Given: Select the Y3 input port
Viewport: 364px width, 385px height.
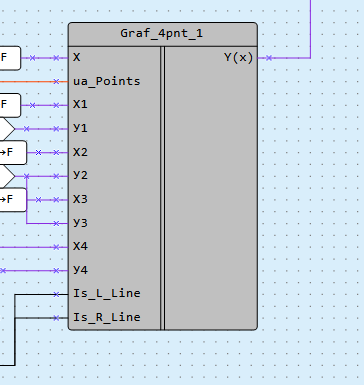Looking at the screenshot, I should tap(80, 223).
